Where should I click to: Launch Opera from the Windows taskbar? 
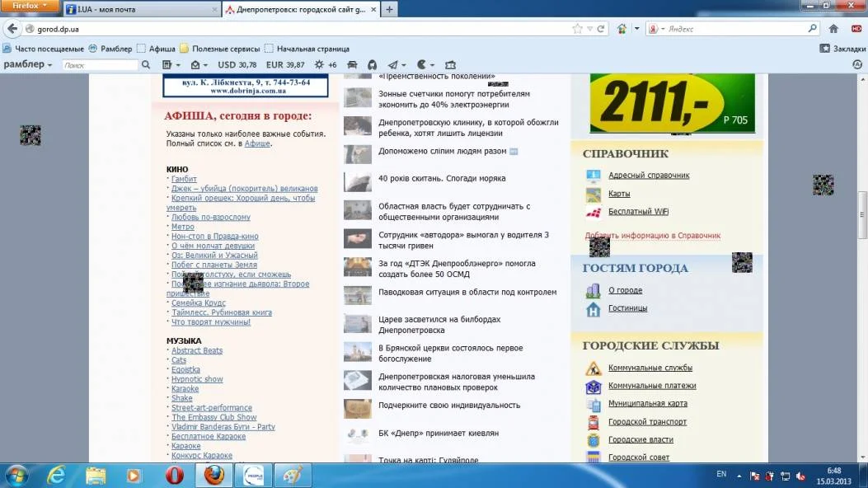pyautogui.click(x=174, y=476)
